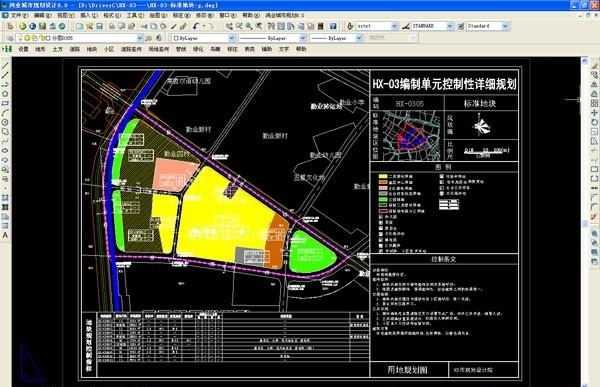
Task: Select the Ellipse draw tool
Action: tap(5, 151)
